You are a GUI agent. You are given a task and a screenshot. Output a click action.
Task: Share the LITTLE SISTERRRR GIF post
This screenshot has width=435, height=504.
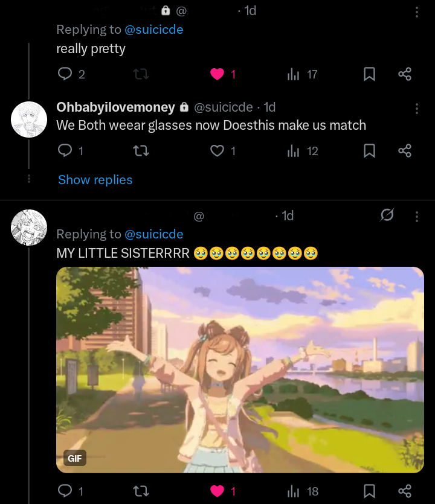coord(405,491)
